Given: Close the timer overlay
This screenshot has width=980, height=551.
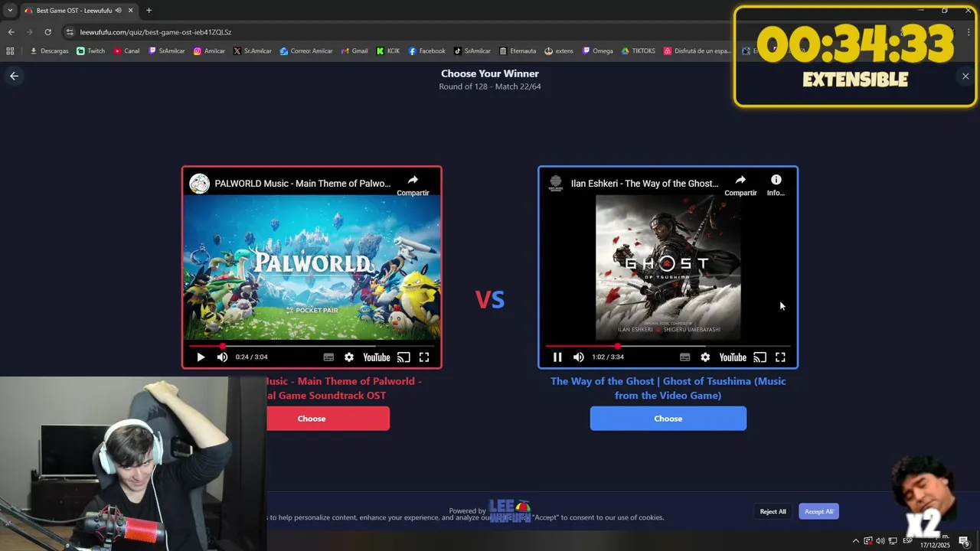Looking at the screenshot, I should 965,76.
